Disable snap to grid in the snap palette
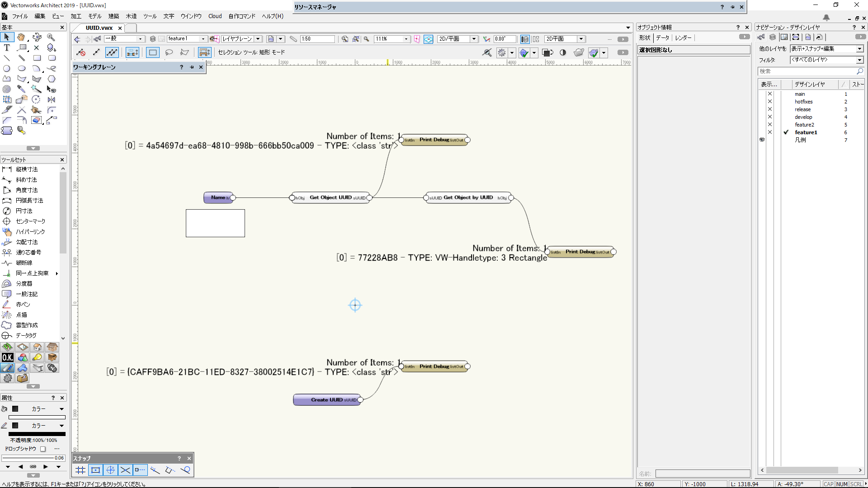The height and width of the screenshot is (488, 868). pos(80,470)
